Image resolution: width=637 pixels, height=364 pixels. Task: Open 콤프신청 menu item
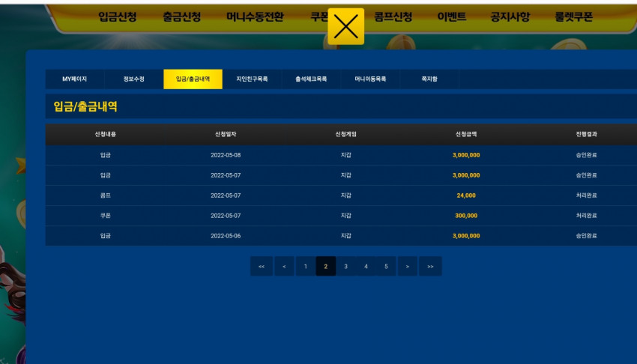tap(393, 16)
